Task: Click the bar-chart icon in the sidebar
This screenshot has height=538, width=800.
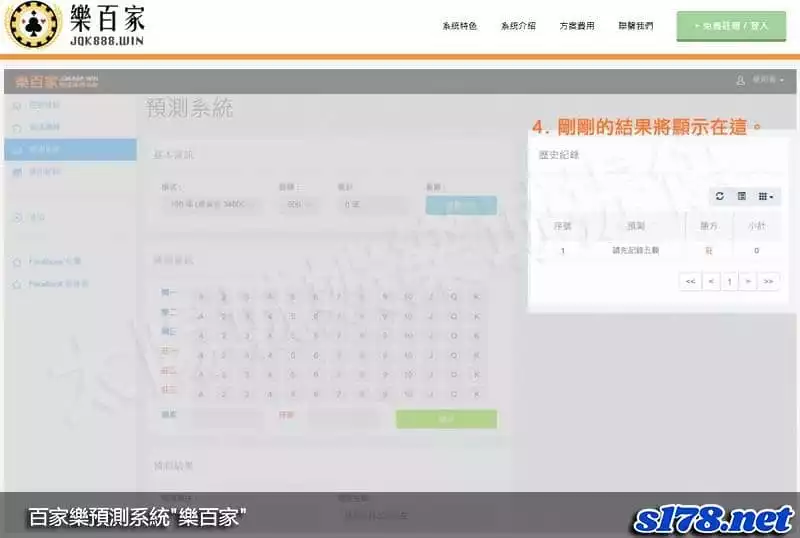Action: click(x=17, y=172)
